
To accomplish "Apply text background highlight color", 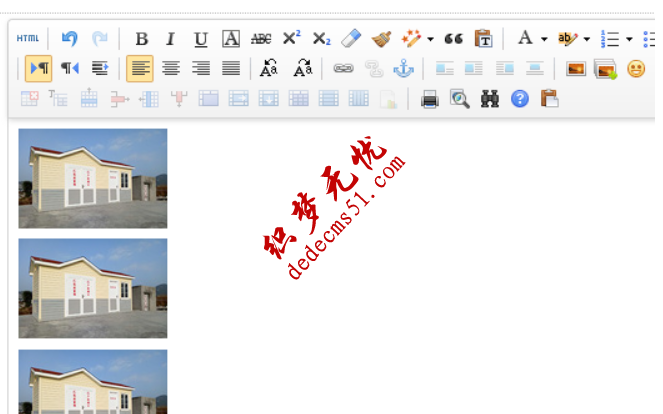I will click(568, 38).
